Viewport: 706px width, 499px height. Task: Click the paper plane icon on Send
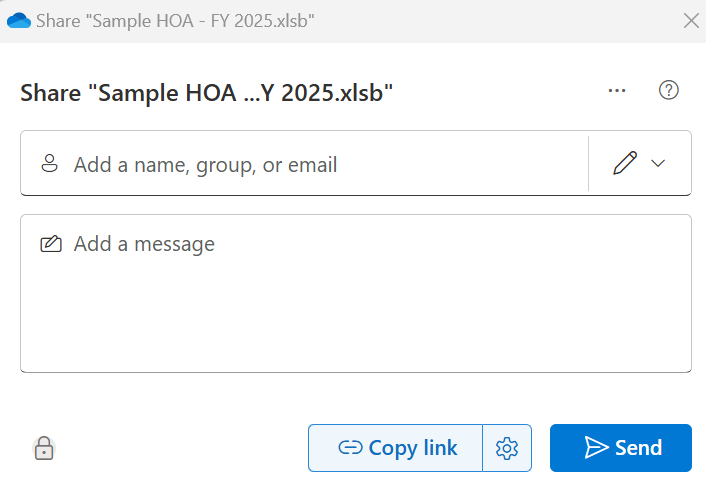click(596, 448)
